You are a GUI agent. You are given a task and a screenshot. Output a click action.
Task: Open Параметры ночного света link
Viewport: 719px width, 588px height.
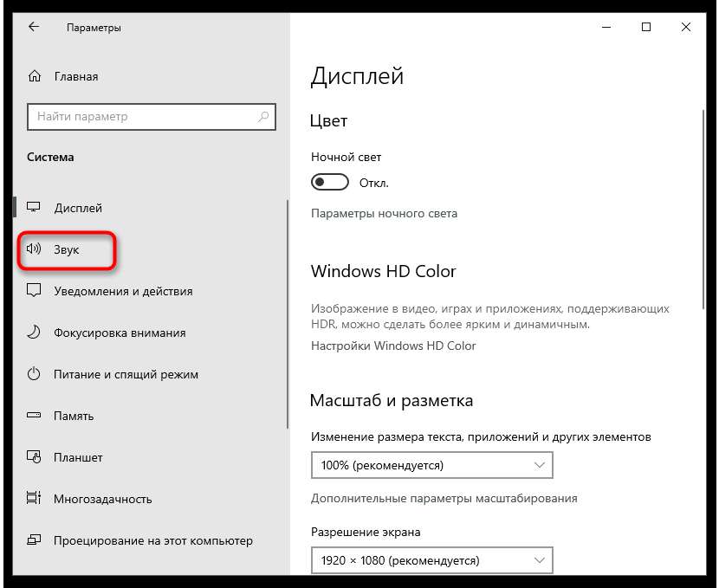click(x=385, y=214)
